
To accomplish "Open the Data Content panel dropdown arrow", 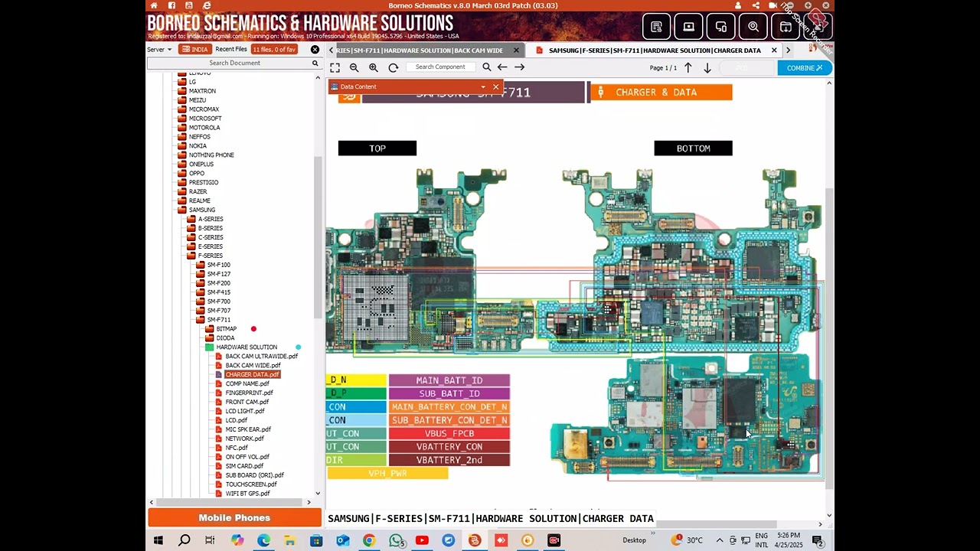I will (483, 86).
